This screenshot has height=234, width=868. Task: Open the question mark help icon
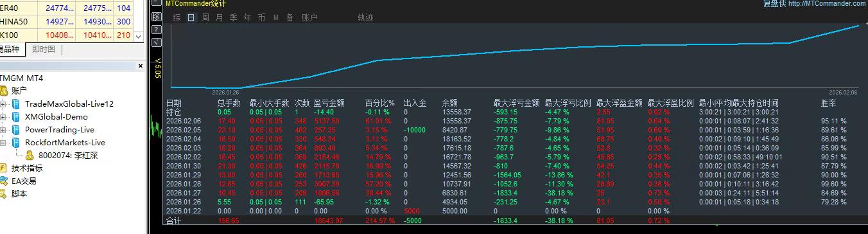coord(156,30)
